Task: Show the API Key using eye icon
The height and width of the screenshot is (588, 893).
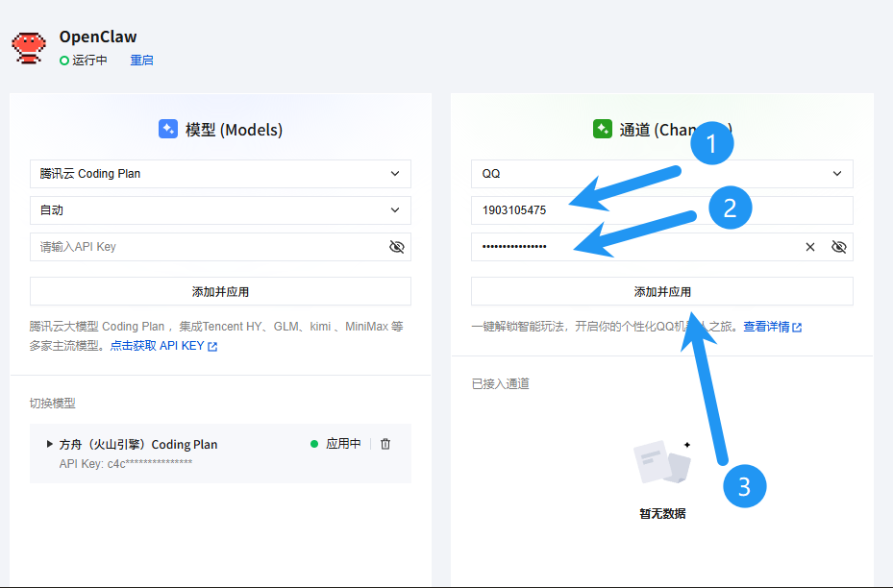Action: click(x=397, y=247)
